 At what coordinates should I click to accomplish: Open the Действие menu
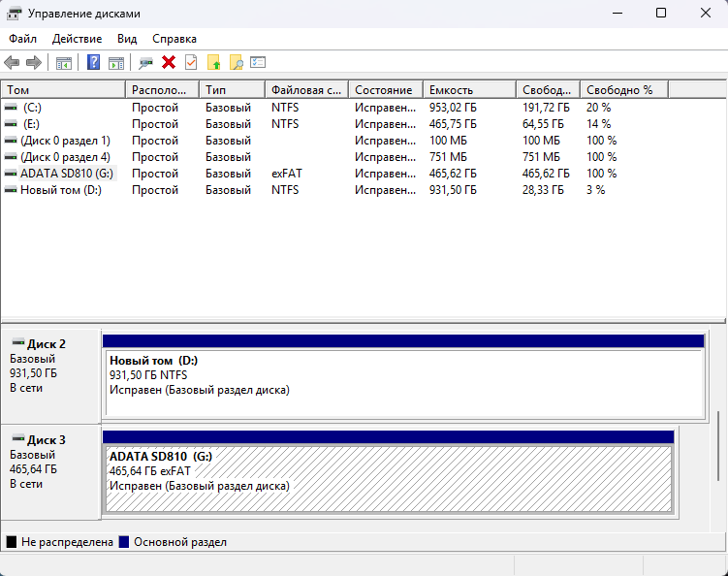click(77, 39)
